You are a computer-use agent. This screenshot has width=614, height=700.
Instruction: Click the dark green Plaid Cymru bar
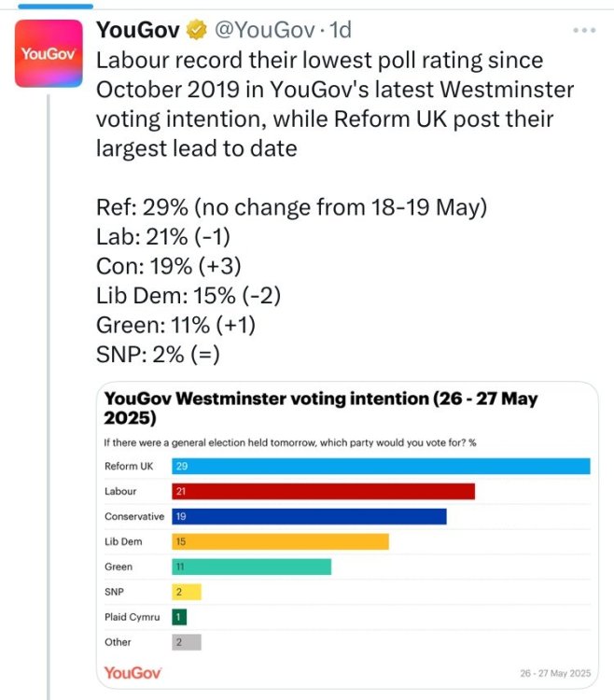click(x=179, y=617)
